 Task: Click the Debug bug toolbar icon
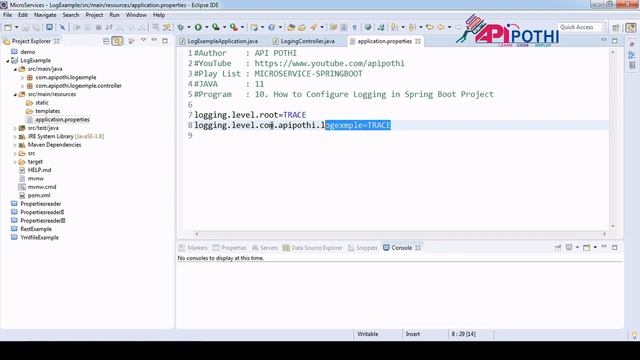180,27
